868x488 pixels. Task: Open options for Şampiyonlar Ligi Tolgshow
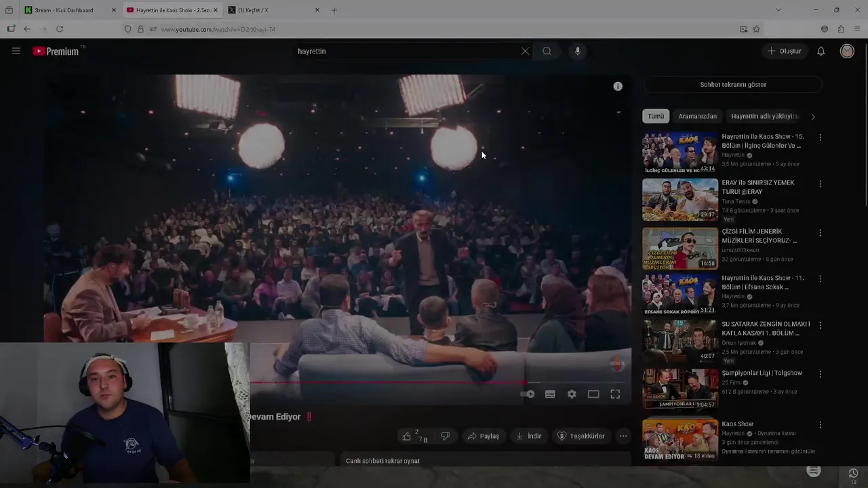tap(820, 373)
